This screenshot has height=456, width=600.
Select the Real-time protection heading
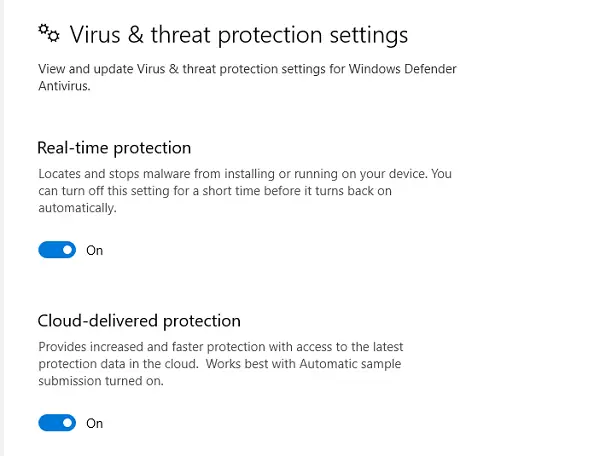(114, 148)
